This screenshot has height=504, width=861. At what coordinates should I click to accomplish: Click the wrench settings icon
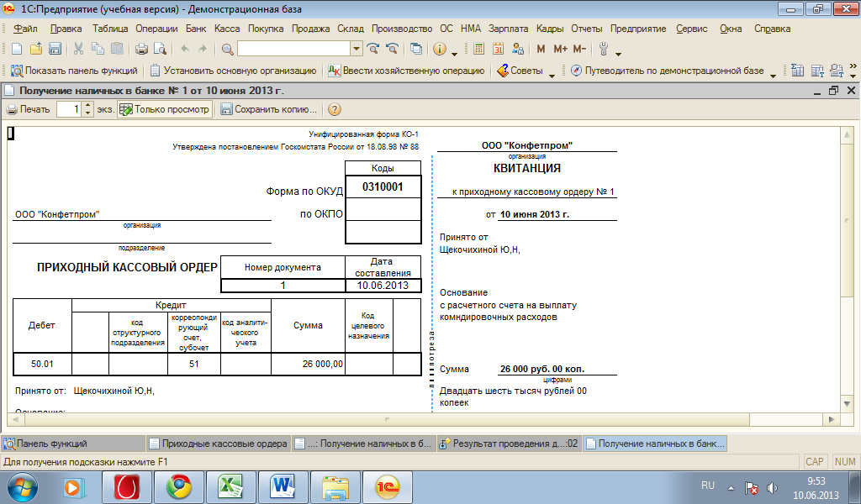pyautogui.click(x=604, y=49)
